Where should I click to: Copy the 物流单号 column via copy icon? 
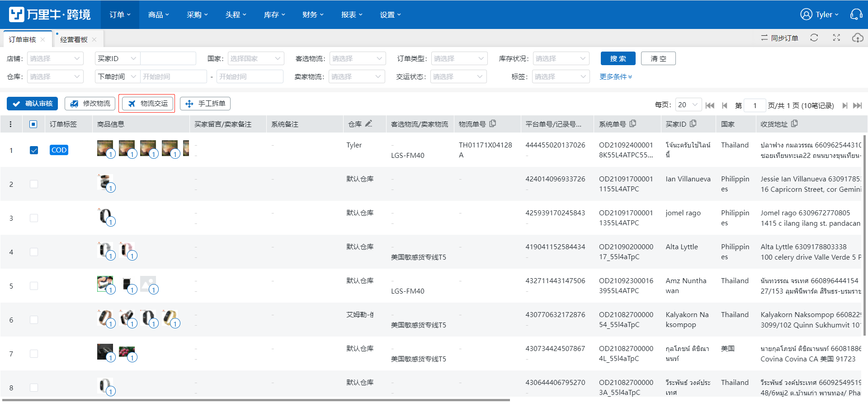pyautogui.click(x=493, y=123)
